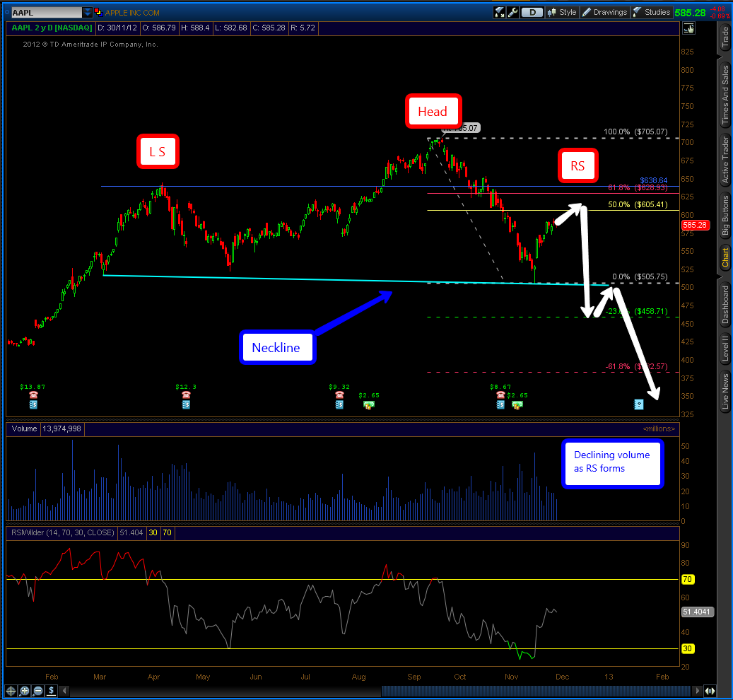Image resolution: width=733 pixels, height=700 pixels.
Task: Click the 0.0% ($505.75) Fibonacci label
Action: (640, 277)
